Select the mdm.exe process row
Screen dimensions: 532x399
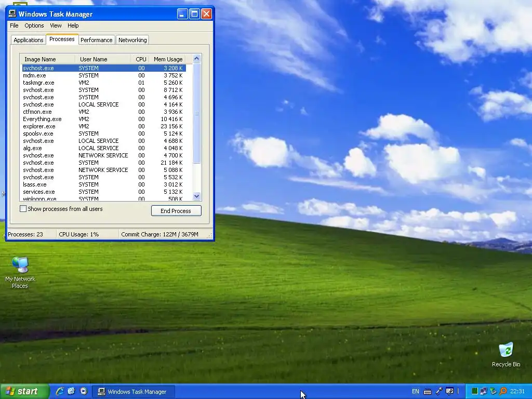104,75
